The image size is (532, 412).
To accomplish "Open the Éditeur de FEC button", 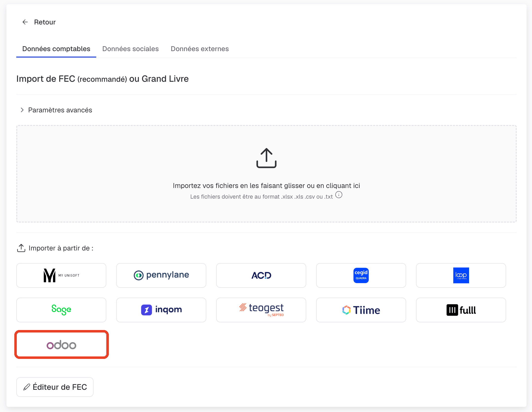I will click(x=55, y=387).
